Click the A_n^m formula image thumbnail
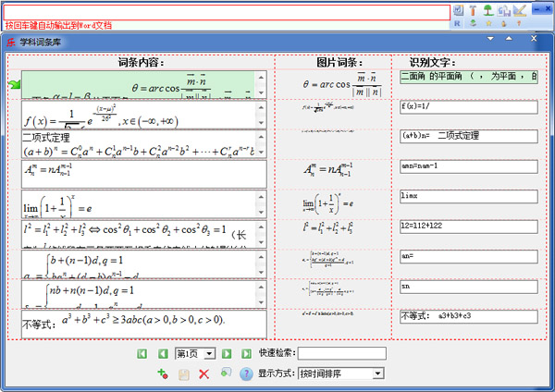 pyautogui.click(x=327, y=169)
